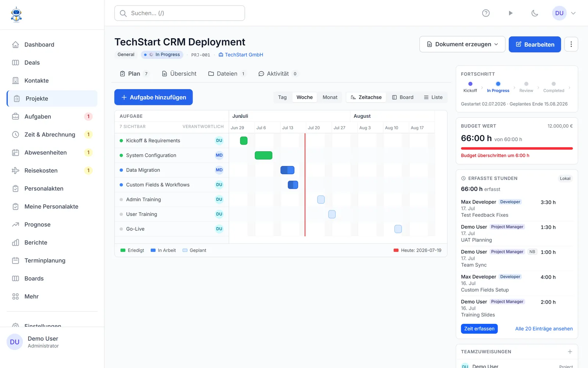The width and height of the screenshot is (588, 368).
Task: Open the Dateien tab
Action: tap(227, 74)
